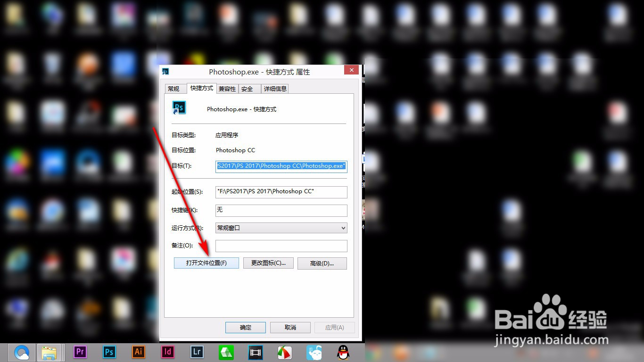The image size is (644, 362).
Task: Open the 兼容性 tab
Action: 227,89
